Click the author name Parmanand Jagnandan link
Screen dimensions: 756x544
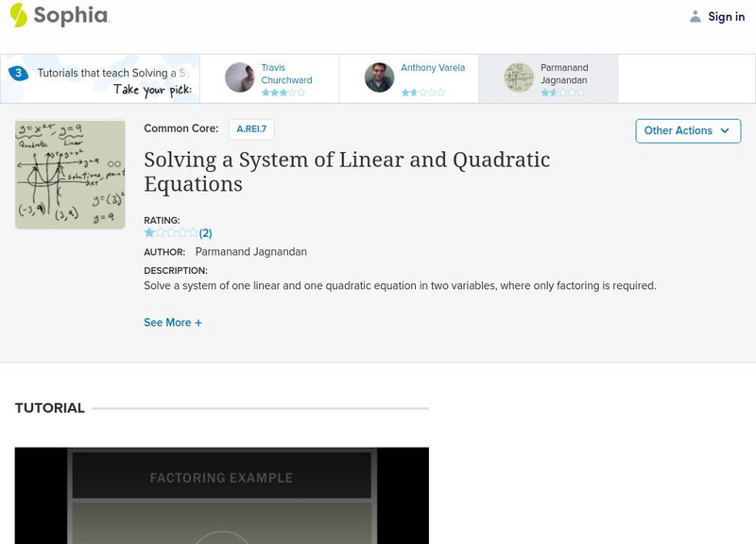tap(250, 252)
